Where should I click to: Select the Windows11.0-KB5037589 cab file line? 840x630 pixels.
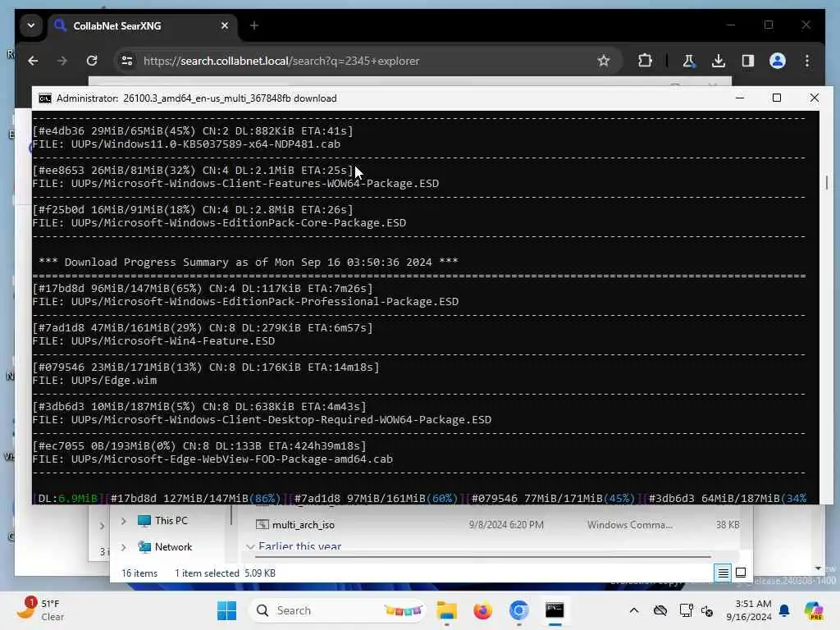pos(186,144)
